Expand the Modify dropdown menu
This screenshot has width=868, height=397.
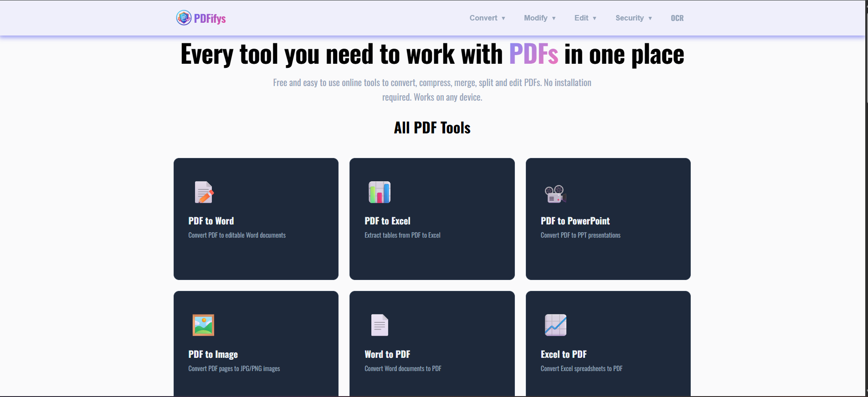540,18
